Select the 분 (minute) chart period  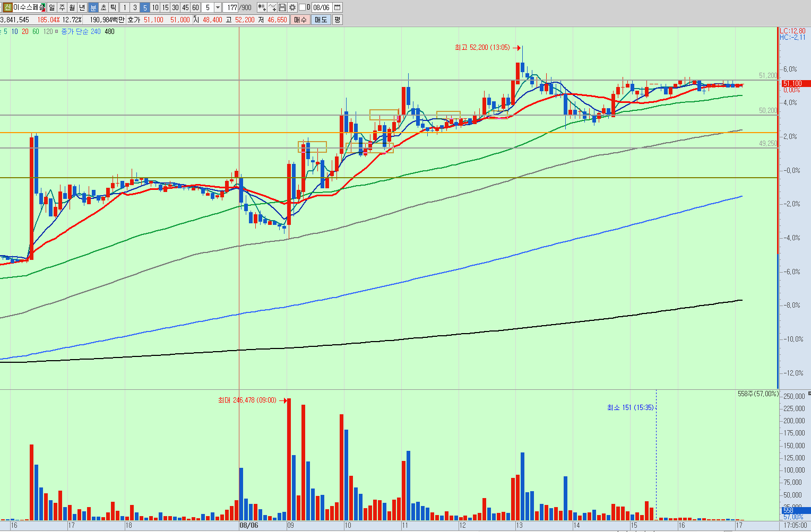93,7
